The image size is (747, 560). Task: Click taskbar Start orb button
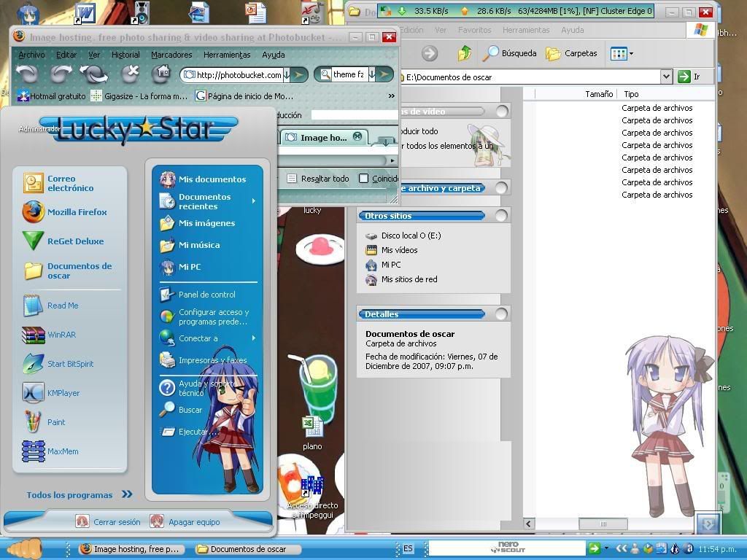tap(25, 548)
